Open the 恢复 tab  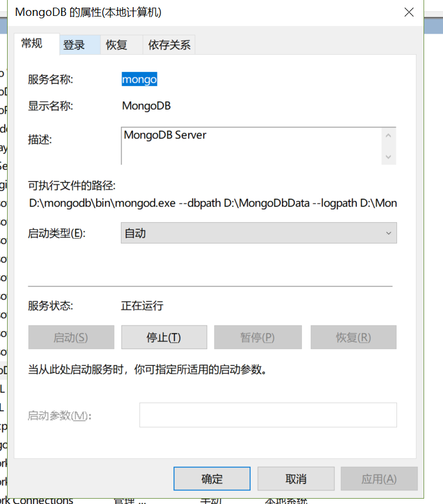(x=122, y=45)
